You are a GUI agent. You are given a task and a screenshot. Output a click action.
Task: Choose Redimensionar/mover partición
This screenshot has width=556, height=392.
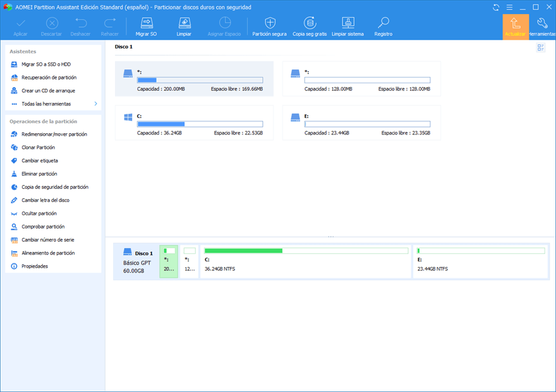click(x=54, y=134)
